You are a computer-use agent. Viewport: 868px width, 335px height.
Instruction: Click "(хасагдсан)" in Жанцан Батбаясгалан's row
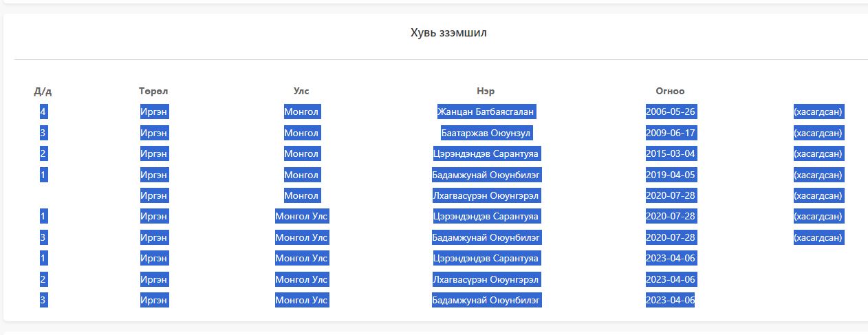[x=818, y=111]
